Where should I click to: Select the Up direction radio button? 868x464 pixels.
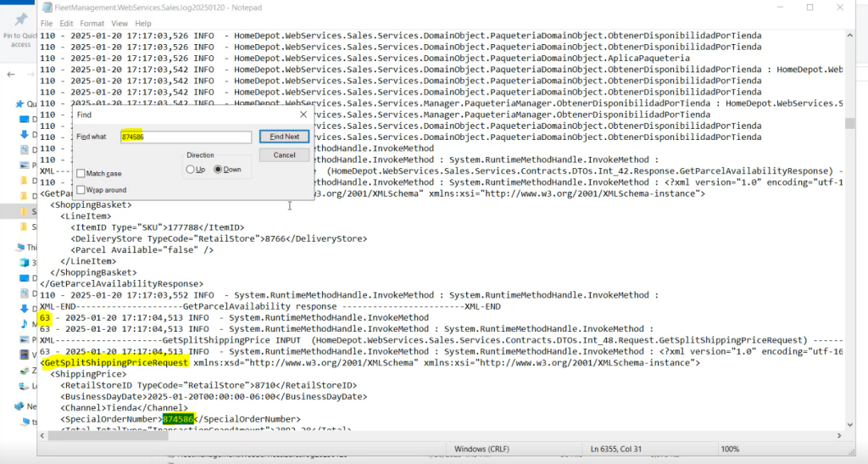click(x=191, y=170)
